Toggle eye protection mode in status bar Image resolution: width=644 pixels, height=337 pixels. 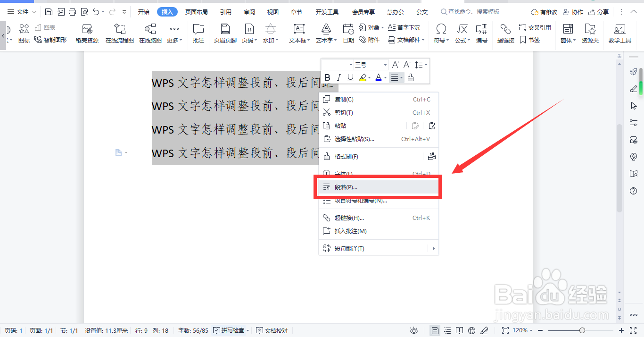click(x=414, y=330)
